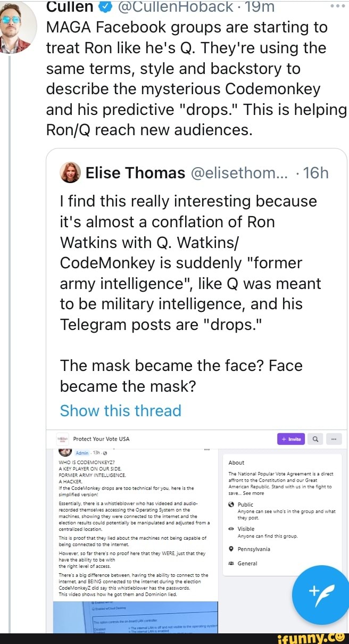Click the Protect Your Vote USA title

click(x=101, y=439)
